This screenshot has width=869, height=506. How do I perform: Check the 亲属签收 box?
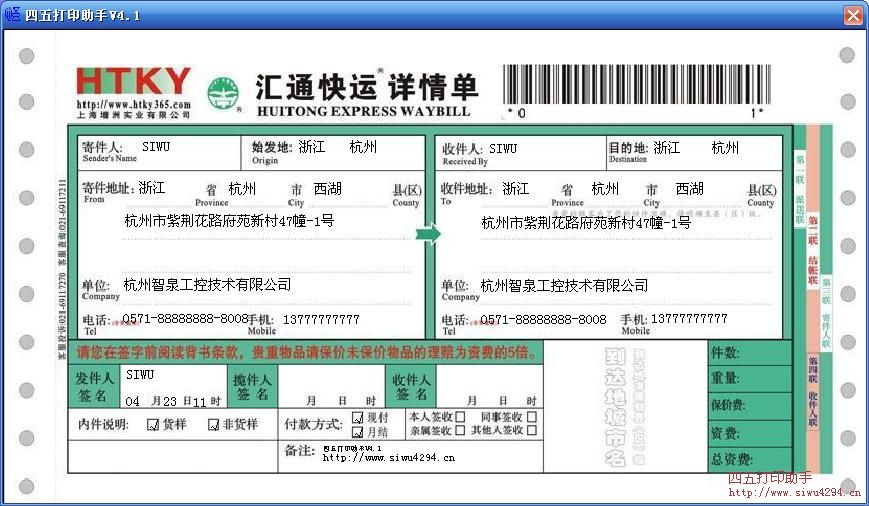tap(460, 430)
